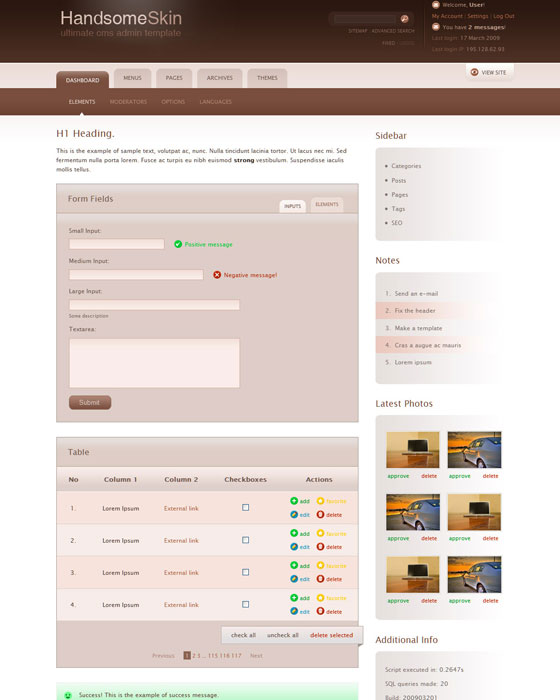
Task: Click check all link below table
Action: (243, 635)
